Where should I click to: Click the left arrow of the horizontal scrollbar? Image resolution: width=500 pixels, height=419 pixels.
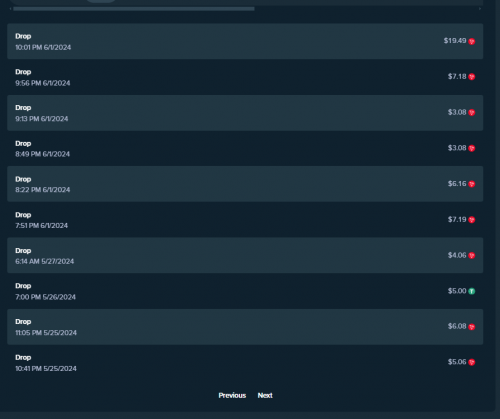[x=10, y=9]
